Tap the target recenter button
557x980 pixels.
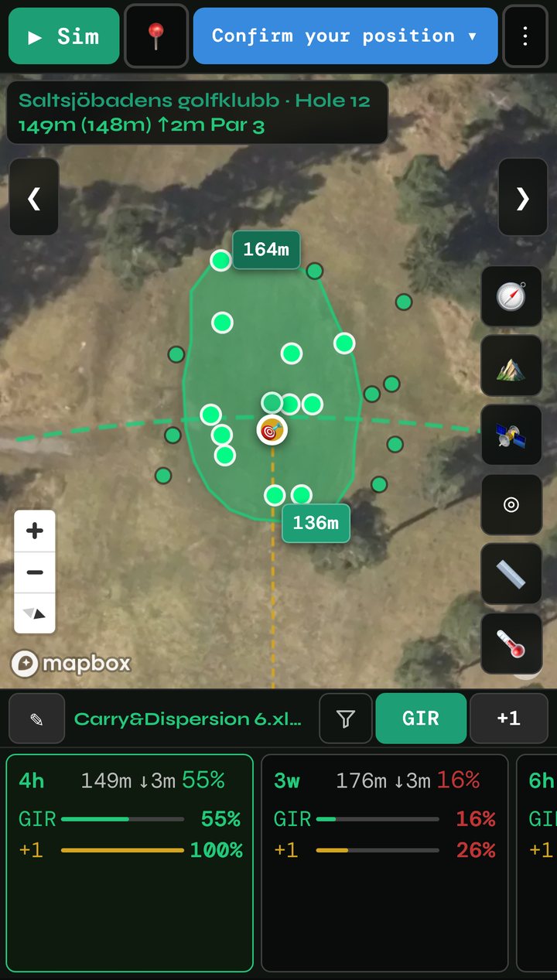(511, 505)
